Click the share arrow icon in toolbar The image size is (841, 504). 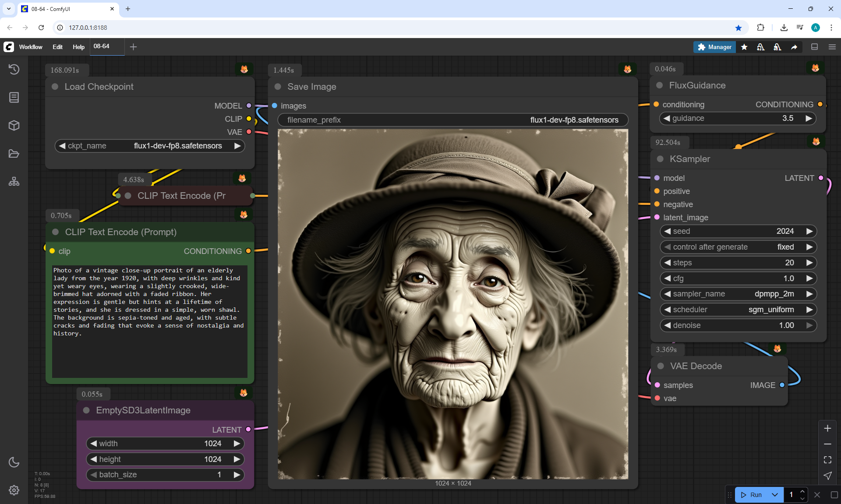[x=794, y=47]
